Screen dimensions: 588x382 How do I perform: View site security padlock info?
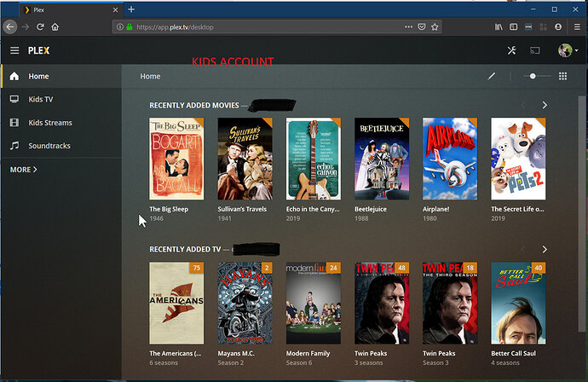pyautogui.click(x=130, y=27)
